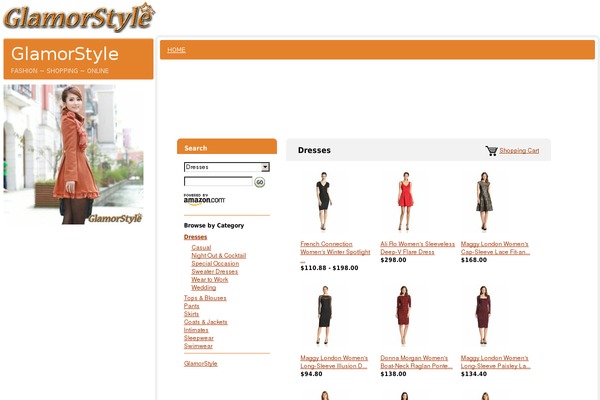Click the Powered by Amazon.com logo

coord(204,199)
